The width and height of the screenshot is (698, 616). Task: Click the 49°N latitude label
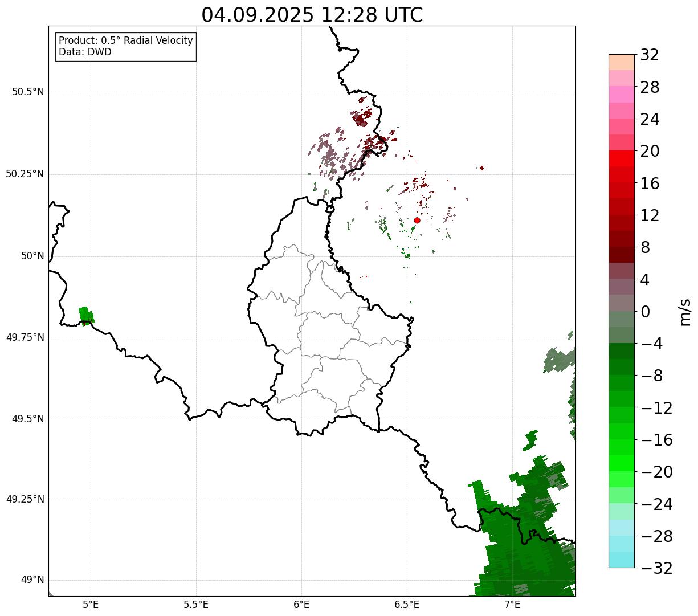(32, 580)
